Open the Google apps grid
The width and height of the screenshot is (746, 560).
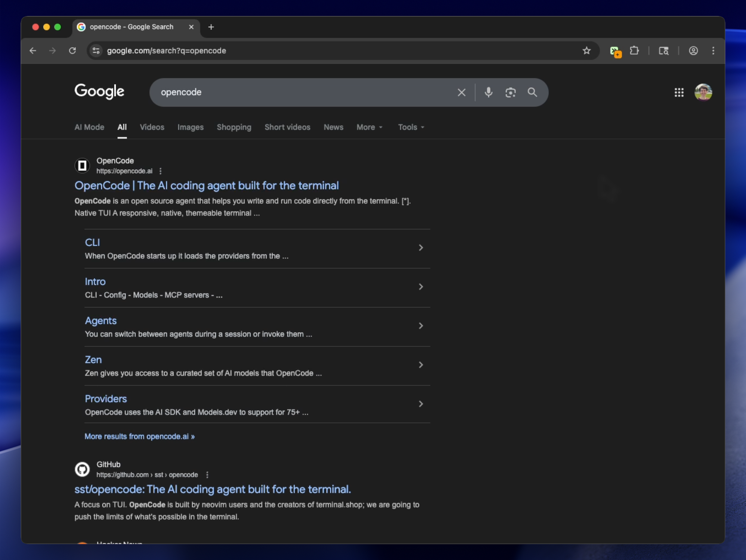pos(679,92)
